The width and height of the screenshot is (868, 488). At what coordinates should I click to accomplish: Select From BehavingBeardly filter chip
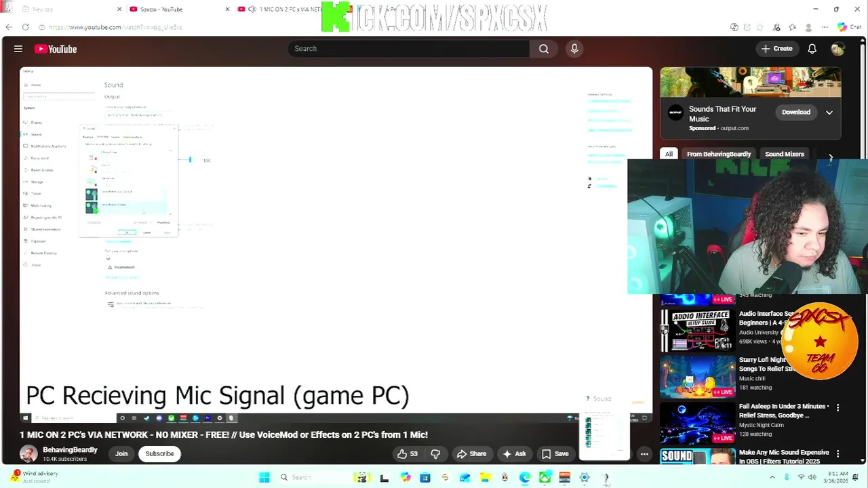(x=719, y=154)
